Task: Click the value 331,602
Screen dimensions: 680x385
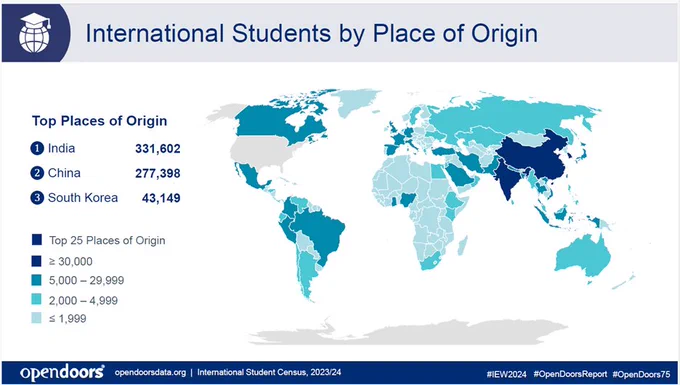Action: pyautogui.click(x=157, y=149)
